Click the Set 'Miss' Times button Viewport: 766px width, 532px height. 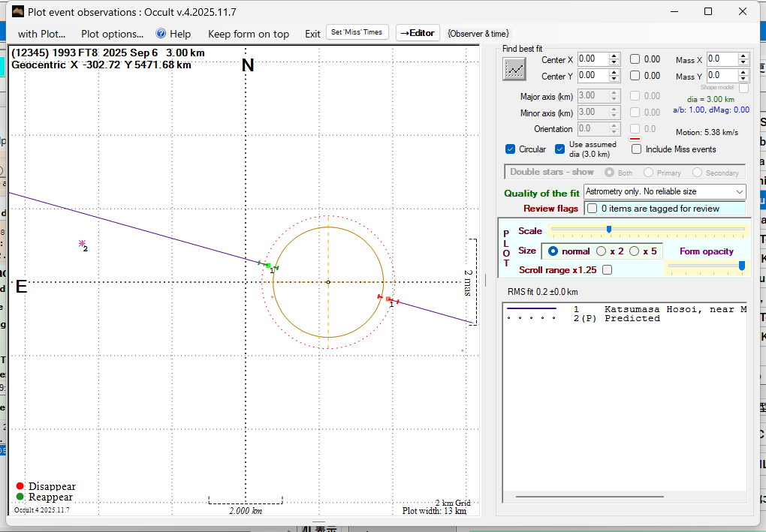tap(357, 32)
